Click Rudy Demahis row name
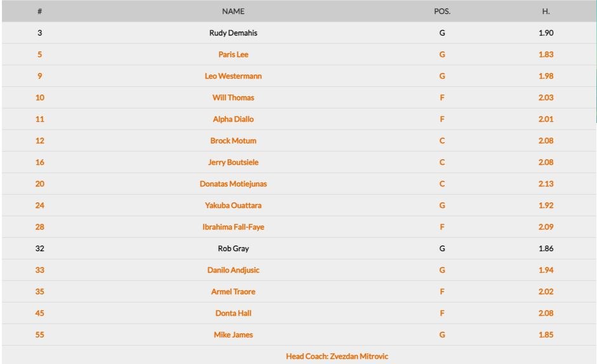The image size is (597, 364). (233, 33)
